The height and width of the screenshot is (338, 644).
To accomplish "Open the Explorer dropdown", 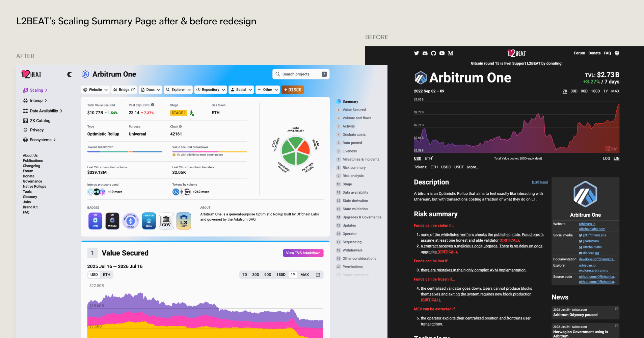I will pyautogui.click(x=178, y=90).
